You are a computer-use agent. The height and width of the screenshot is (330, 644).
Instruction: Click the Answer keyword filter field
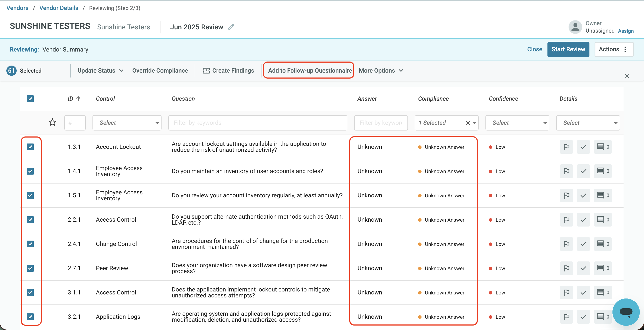(381, 123)
